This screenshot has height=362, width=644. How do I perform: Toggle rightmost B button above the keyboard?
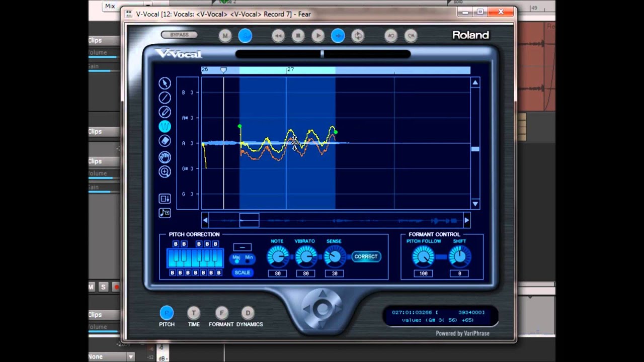click(x=215, y=244)
